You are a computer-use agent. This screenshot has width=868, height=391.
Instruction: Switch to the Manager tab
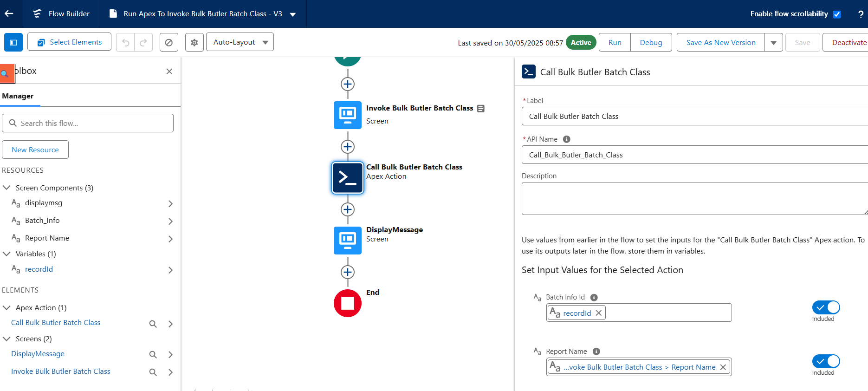[18, 96]
